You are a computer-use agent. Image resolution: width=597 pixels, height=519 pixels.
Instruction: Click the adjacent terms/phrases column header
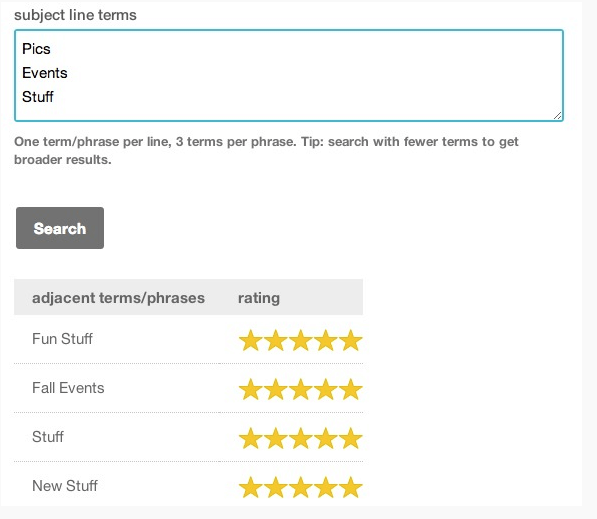[x=118, y=298]
